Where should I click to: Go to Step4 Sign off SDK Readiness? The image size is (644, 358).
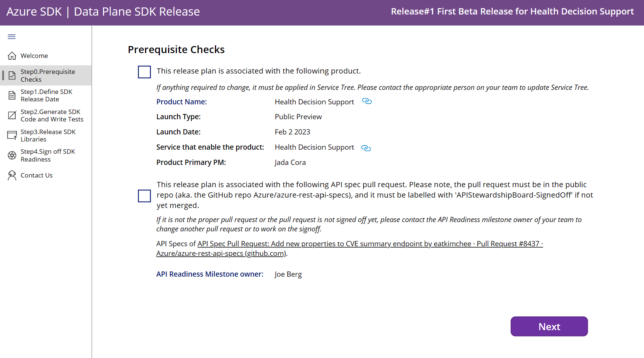48,155
